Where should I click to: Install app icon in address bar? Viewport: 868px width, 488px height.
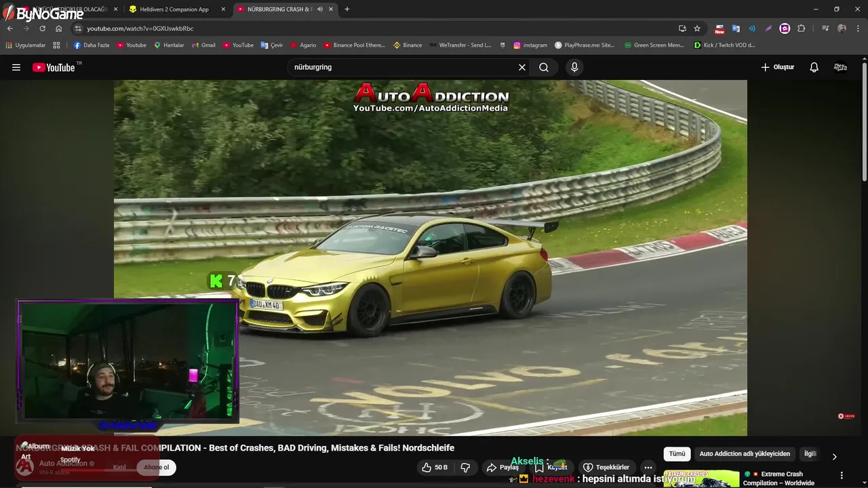click(682, 28)
